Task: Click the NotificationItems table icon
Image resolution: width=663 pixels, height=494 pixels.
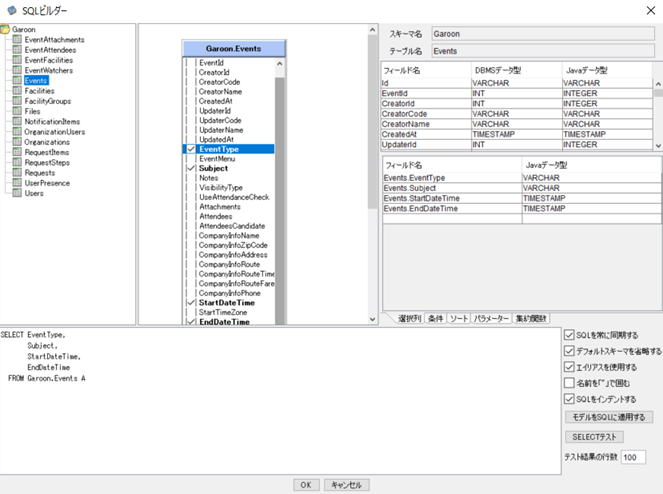Action: point(17,121)
